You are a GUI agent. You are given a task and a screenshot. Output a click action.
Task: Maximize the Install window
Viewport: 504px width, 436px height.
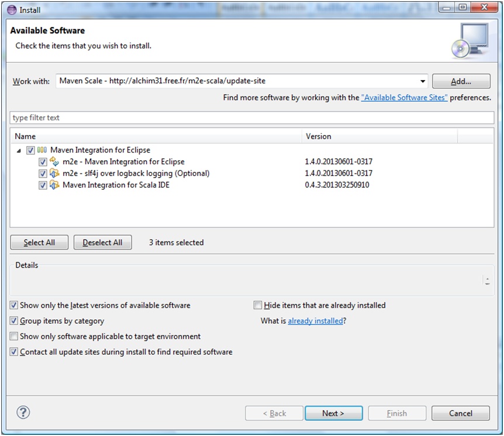pyautogui.click(x=462, y=7)
